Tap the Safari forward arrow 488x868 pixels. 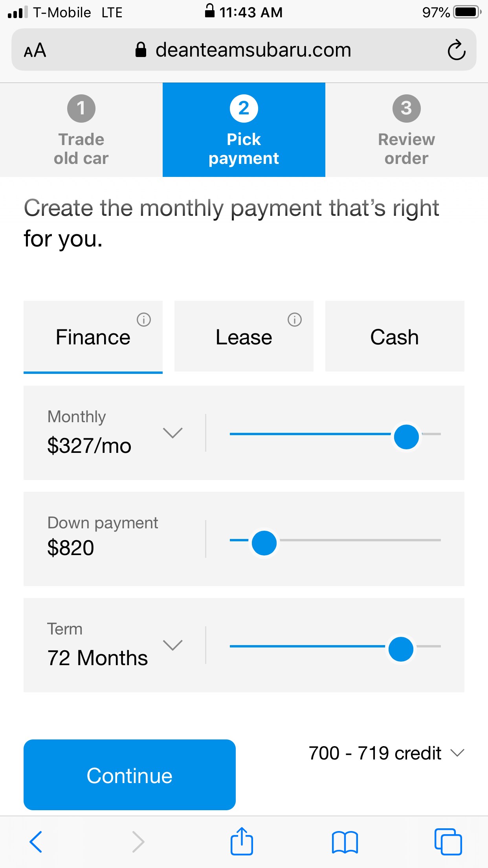[x=138, y=842]
